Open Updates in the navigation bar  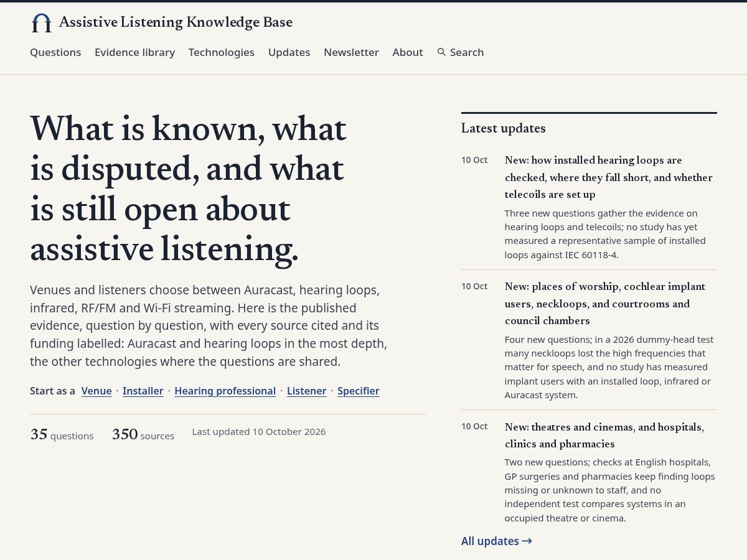point(289,52)
